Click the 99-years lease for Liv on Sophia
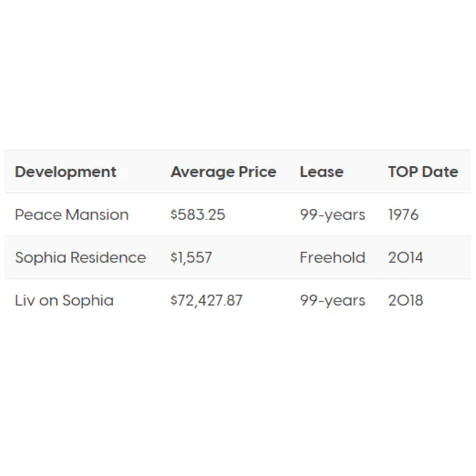 tap(332, 301)
